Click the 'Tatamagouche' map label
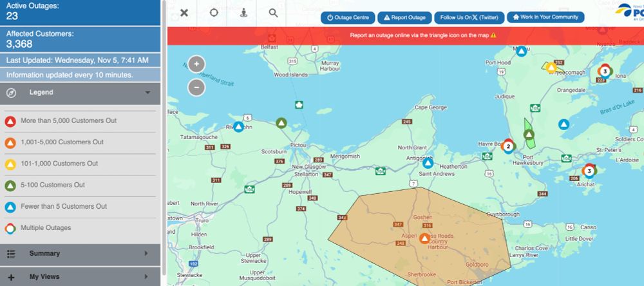The image size is (644, 286). point(198,137)
